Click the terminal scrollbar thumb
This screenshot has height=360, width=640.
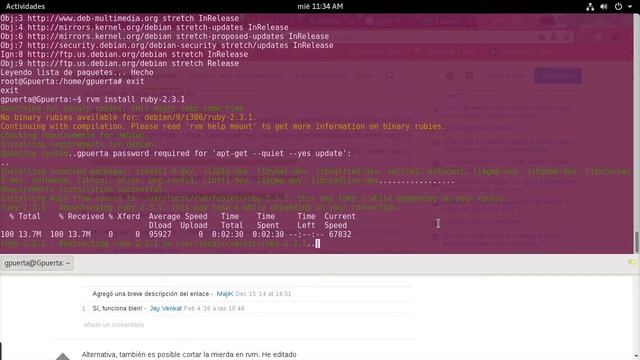[636, 242]
